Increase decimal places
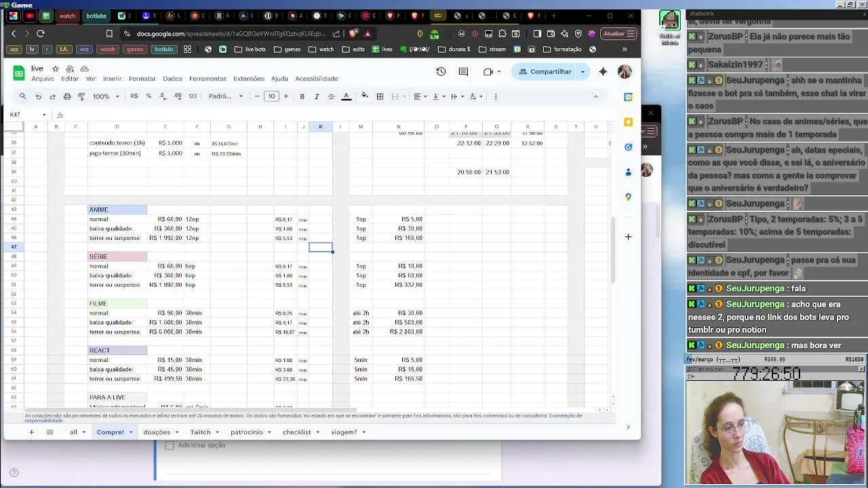The height and width of the screenshot is (488, 868). coord(178,96)
